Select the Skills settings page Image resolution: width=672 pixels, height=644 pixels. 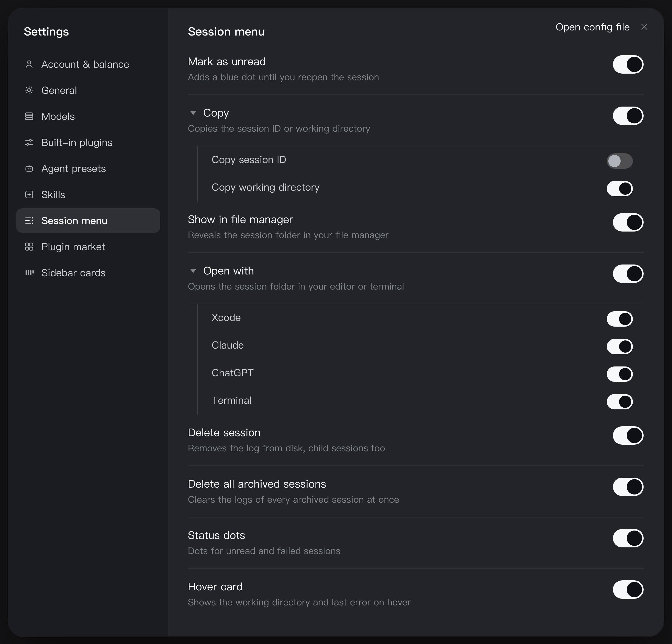(88, 194)
